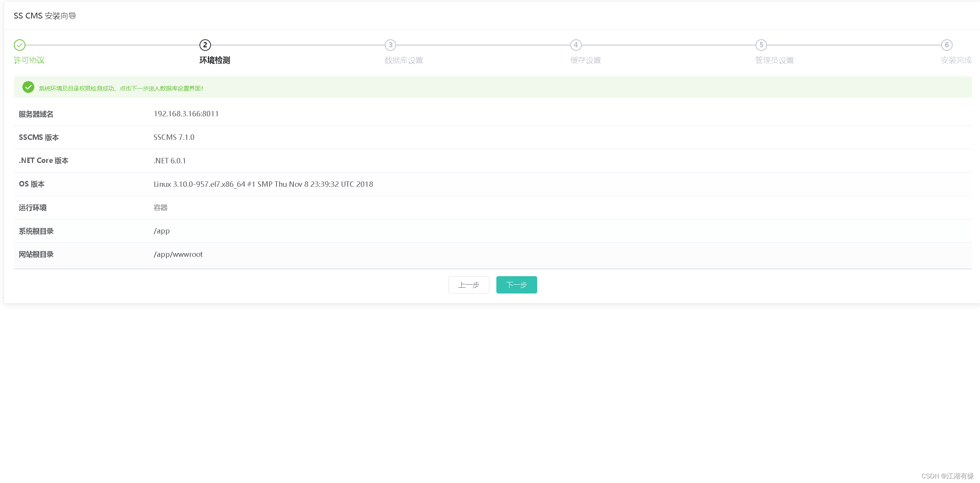This screenshot has height=483, width=980.
Task: Click the value SSCMS 7.1.0
Action: tap(174, 138)
